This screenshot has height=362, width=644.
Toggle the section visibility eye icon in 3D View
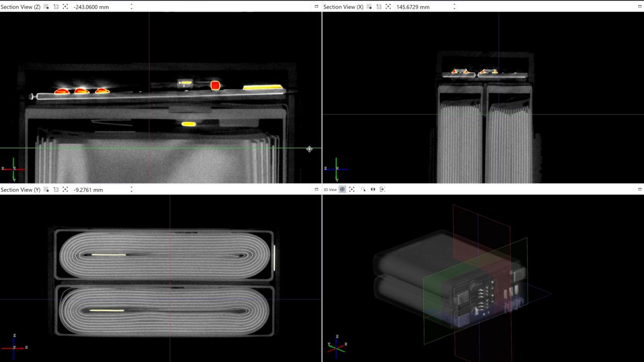382,189
